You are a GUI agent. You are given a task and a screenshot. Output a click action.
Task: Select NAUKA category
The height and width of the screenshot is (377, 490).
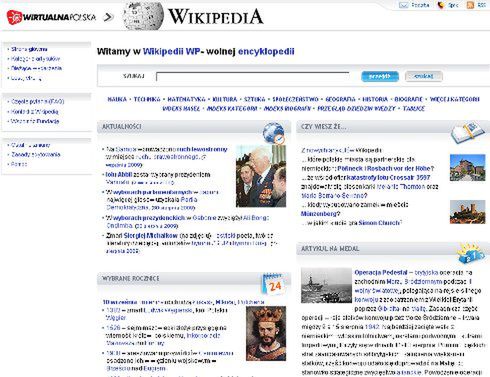(x=117, y=99)
